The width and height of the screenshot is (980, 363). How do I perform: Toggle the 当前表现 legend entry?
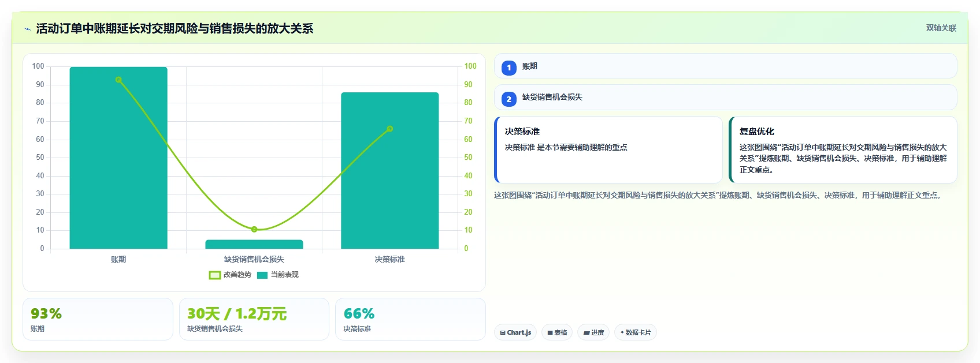278,275
